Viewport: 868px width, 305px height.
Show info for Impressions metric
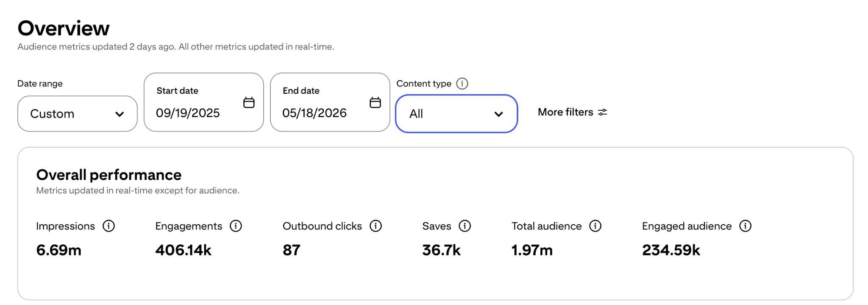(x=108, y=226)
